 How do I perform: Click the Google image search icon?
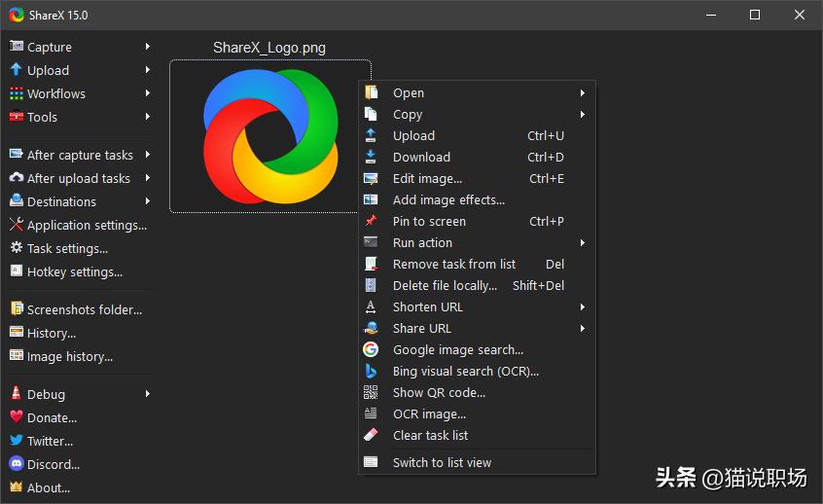pos(371,349)
